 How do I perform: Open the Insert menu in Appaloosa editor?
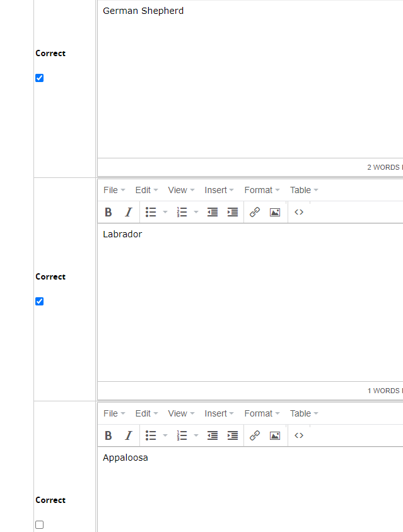pos(219,413)
